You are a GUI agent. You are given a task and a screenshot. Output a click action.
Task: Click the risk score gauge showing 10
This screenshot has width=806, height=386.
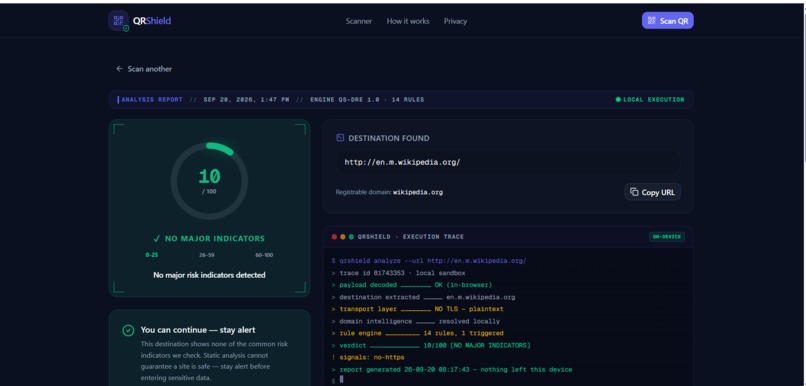pos(209,181)
